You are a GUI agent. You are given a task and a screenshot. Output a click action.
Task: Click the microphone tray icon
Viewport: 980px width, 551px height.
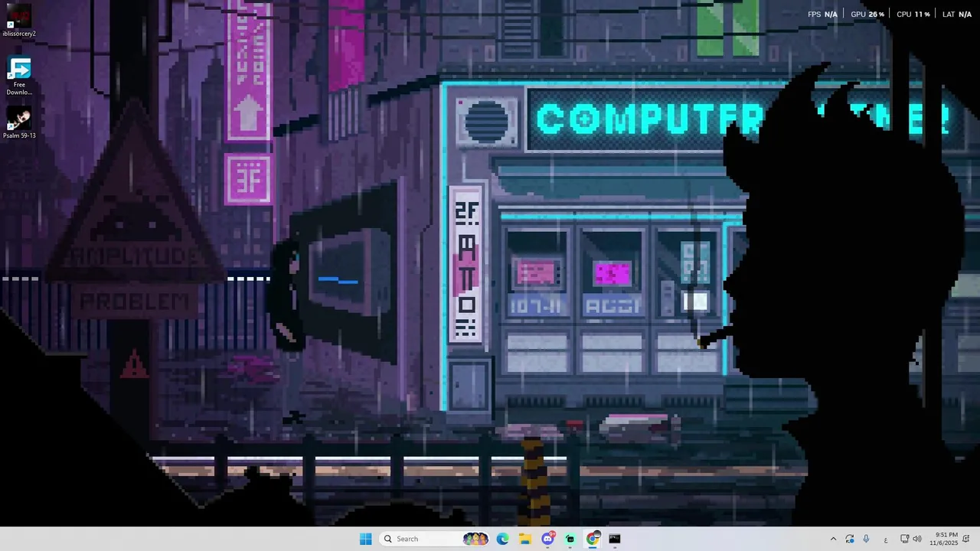(x=866, y=539)
